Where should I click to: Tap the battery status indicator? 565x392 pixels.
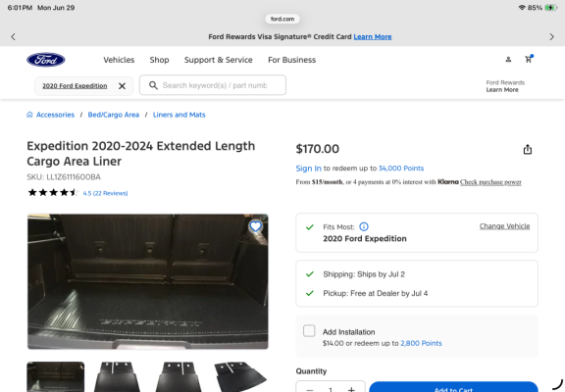[551, 8]
